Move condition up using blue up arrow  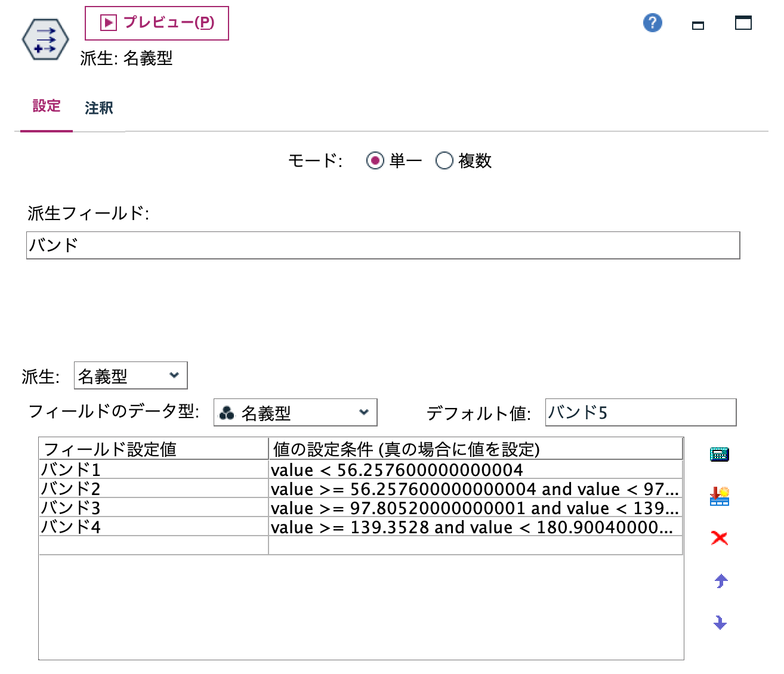720,580
